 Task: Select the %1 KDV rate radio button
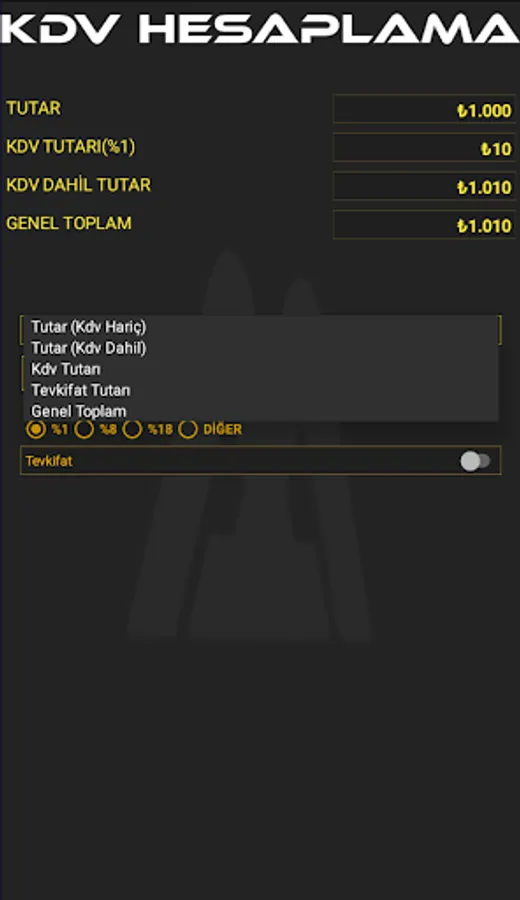tap(36, 429)
